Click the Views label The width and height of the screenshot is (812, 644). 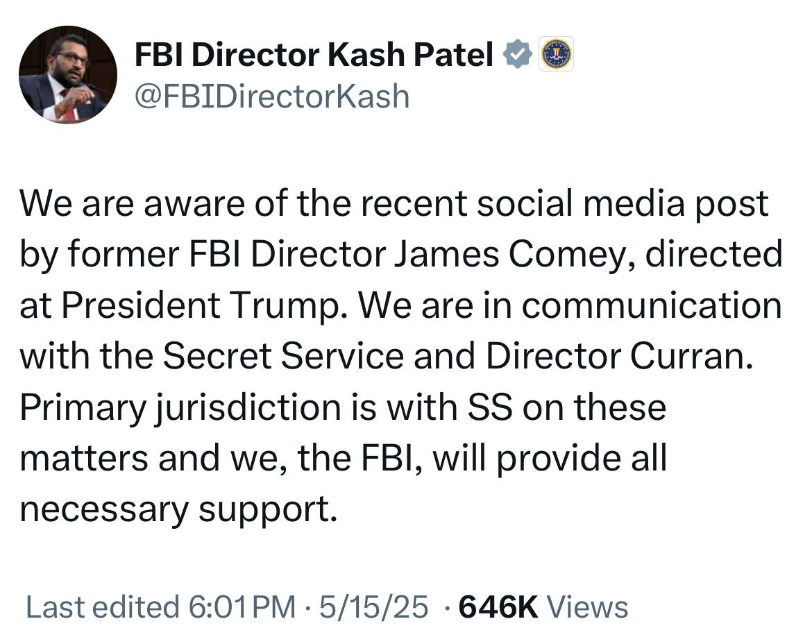[x=587, y=607]
